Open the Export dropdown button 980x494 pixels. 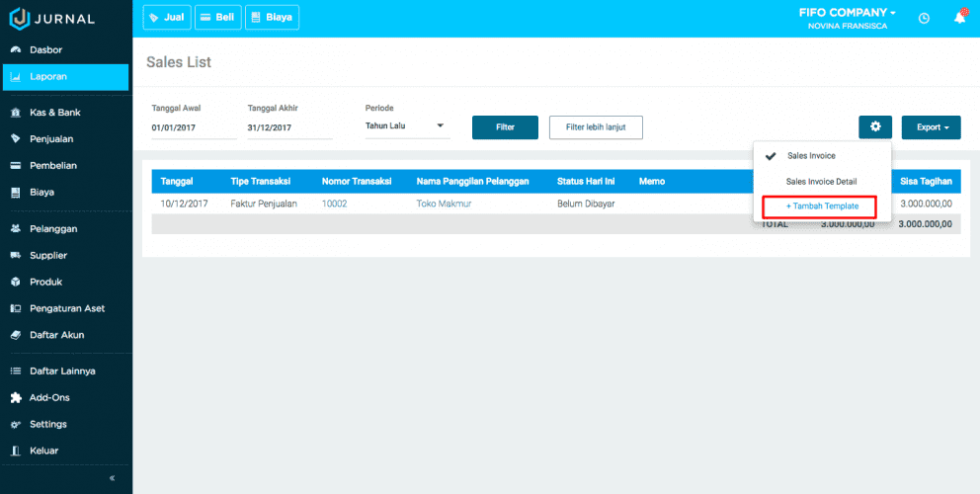click(x=931, y=126)
